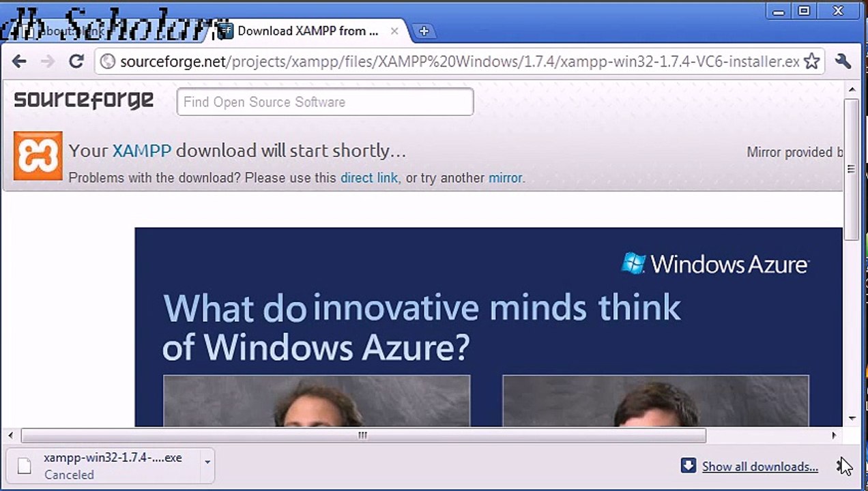Viewport: 868px width, 491px height.
Task: Open Show all downloads link
Action: tap(759, 466)
